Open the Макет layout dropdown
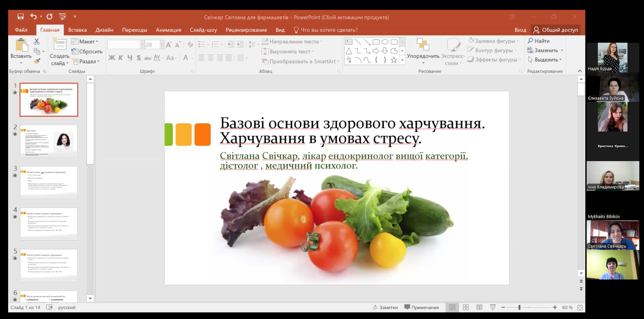The height and width of the screenshot is (319, 644). (x=85, y=42)
